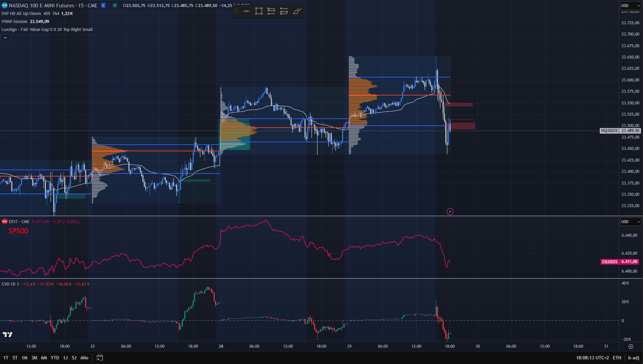Click the blue flag icon next to CME

click(103, 5)
